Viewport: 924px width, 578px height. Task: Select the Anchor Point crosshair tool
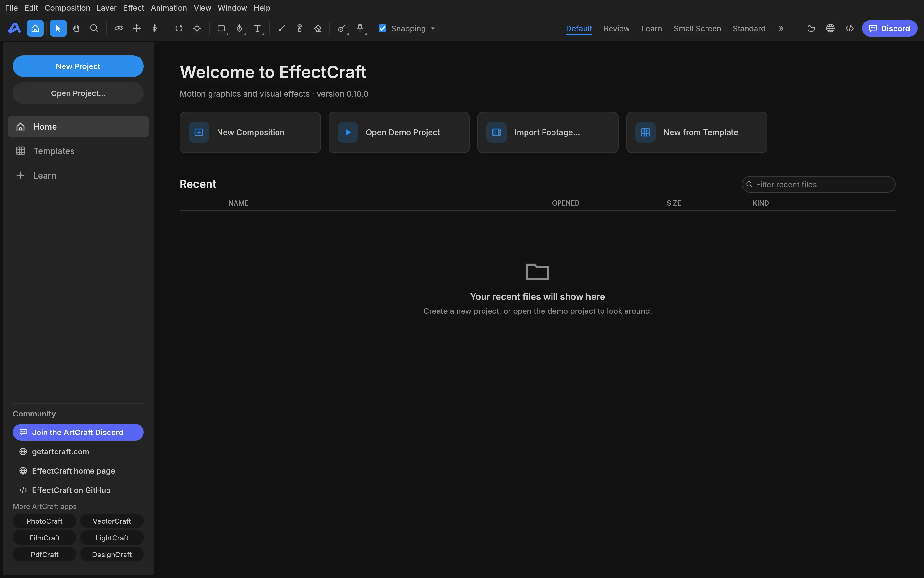coord(197,28)
